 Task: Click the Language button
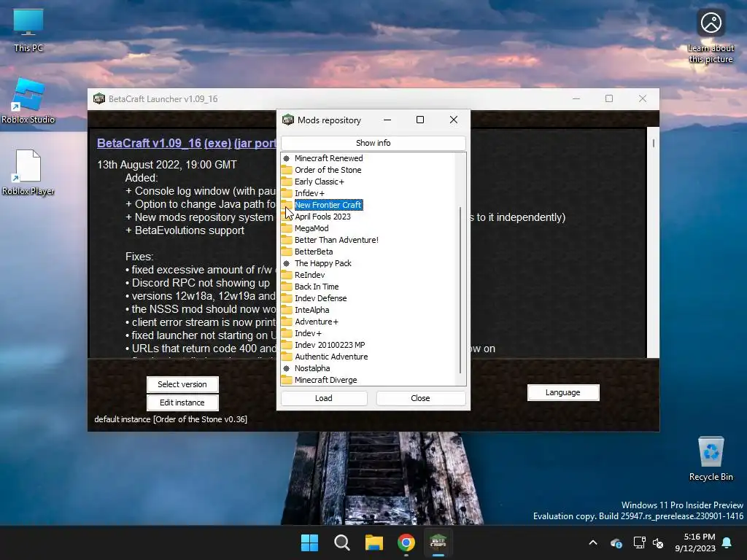pyautogui.click(x=563, y=392)
